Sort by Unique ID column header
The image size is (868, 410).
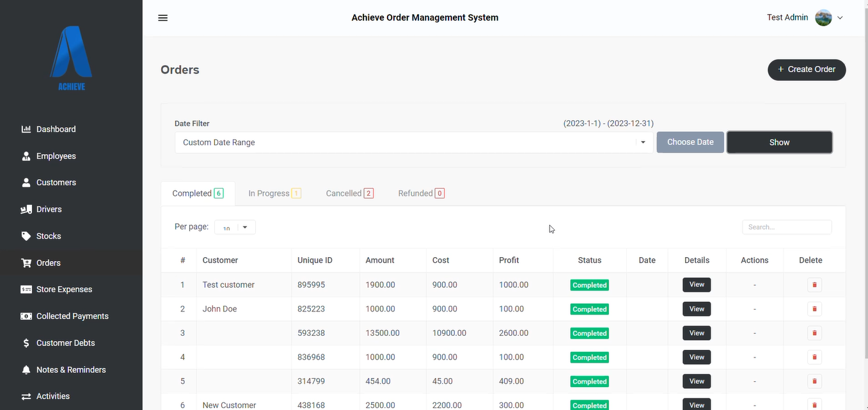(315, 260)
